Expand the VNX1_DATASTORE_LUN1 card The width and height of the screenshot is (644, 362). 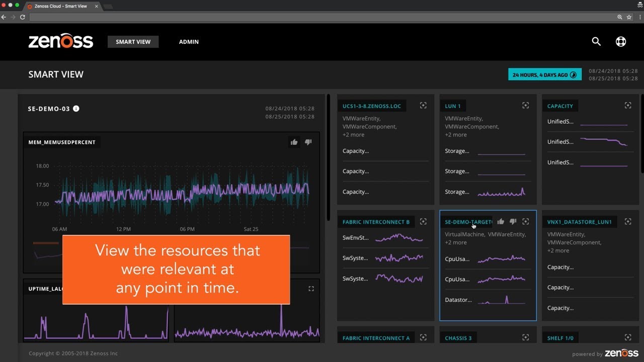point(628,222)
